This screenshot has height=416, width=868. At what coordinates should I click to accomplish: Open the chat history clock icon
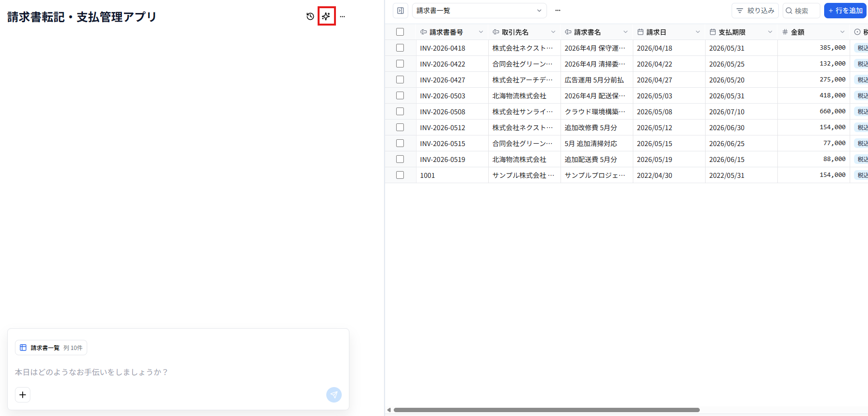[310, 16]
